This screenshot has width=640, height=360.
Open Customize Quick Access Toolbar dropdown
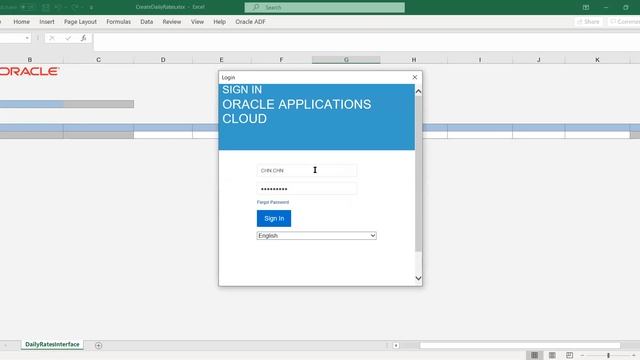tap(91, 7)
